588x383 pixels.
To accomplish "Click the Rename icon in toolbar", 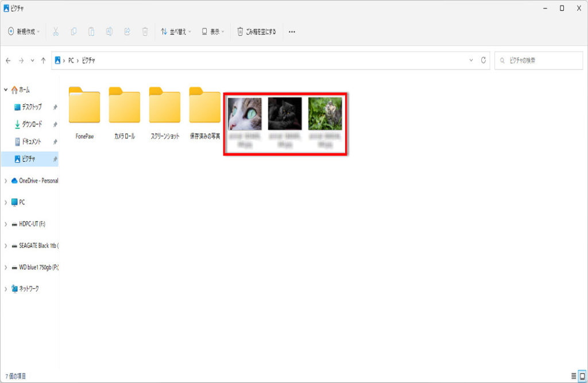I will point(109,32).
